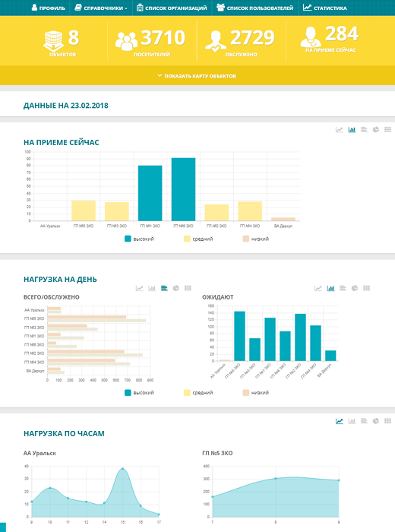
Task: Toggle 'низкий' series in daily load legend
Action: 256,393
